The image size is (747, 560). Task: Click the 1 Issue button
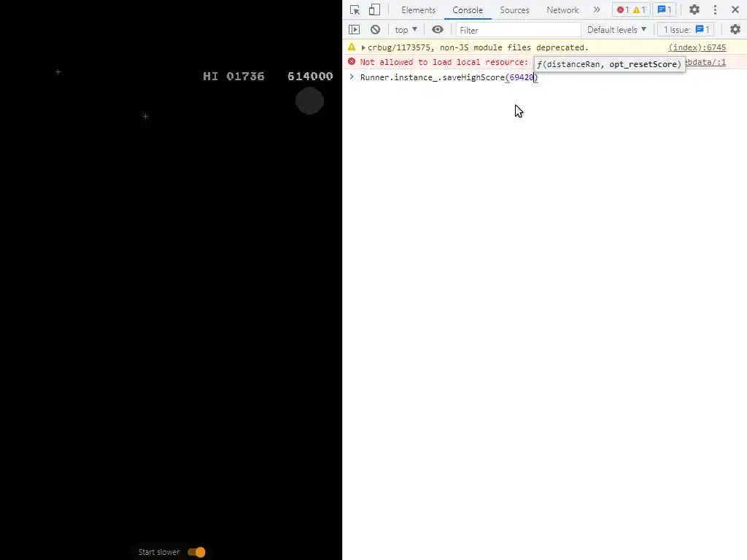click(x=686, y=29)
